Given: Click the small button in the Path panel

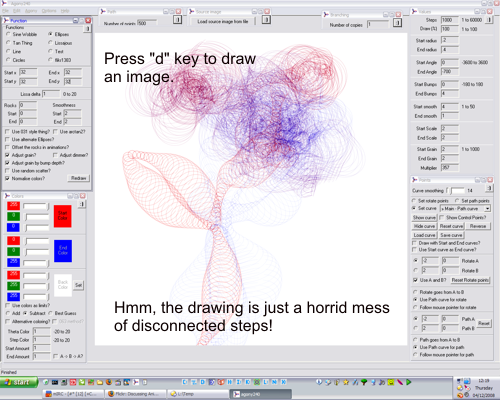Looking at the screenshot, I should [177, 20].
